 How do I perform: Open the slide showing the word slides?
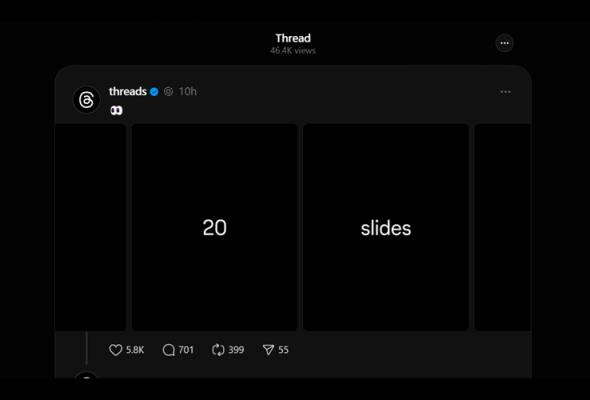pyautogui.click(x=386, y=227)
